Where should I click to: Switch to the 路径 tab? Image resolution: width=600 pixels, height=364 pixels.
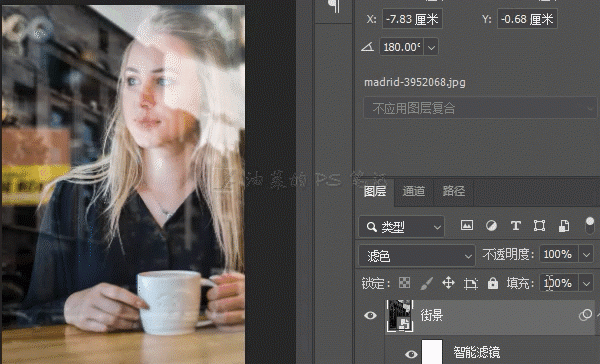(x=453, y=191)
